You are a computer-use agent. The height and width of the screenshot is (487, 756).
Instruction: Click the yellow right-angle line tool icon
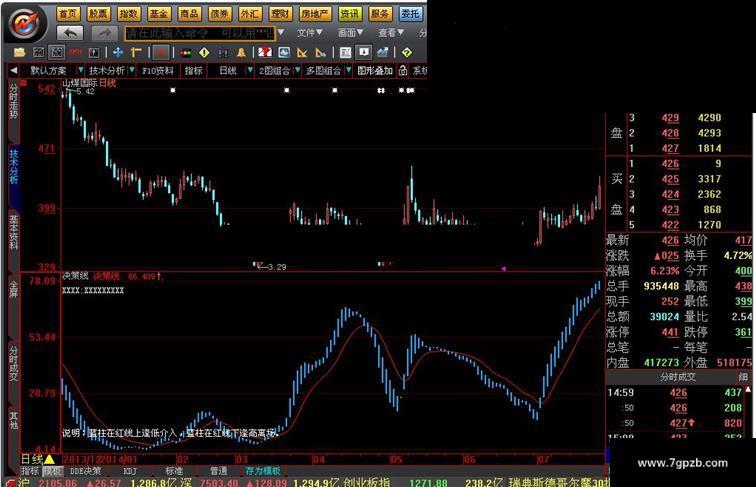pos(136,52)
